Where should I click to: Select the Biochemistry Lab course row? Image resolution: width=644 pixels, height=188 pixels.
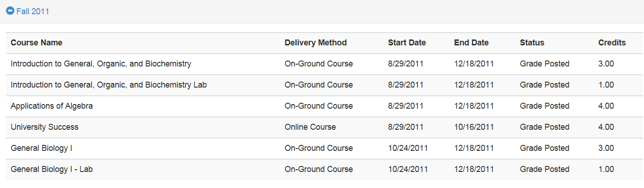[325, 85]
